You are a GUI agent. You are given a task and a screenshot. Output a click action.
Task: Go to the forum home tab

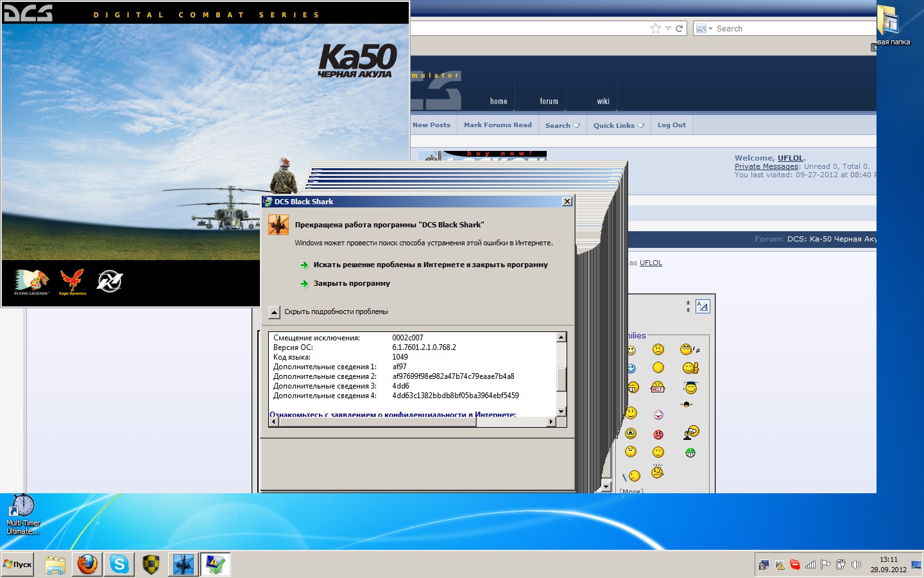[x=499, y=101]
